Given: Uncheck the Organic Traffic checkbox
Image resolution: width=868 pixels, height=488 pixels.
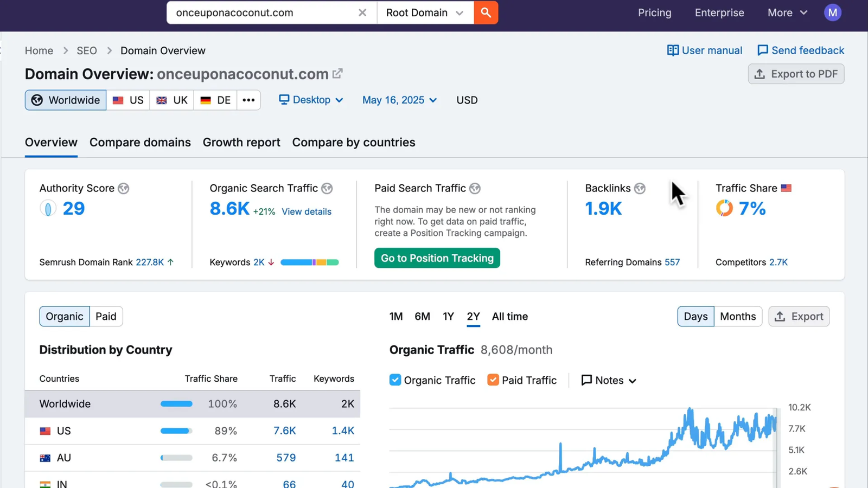Looking at the screenshot, I should tap(395, 380).
